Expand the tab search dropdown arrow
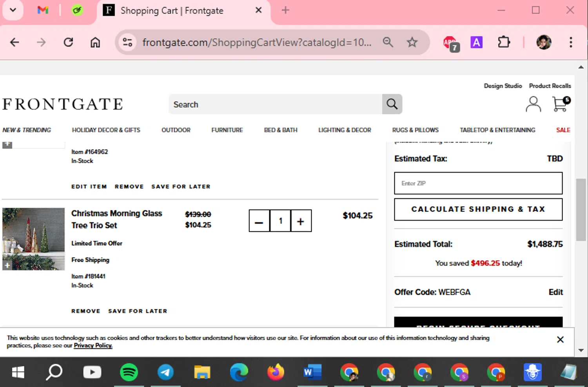The width and height of the screenshot is (588, 387). point(13,10)
